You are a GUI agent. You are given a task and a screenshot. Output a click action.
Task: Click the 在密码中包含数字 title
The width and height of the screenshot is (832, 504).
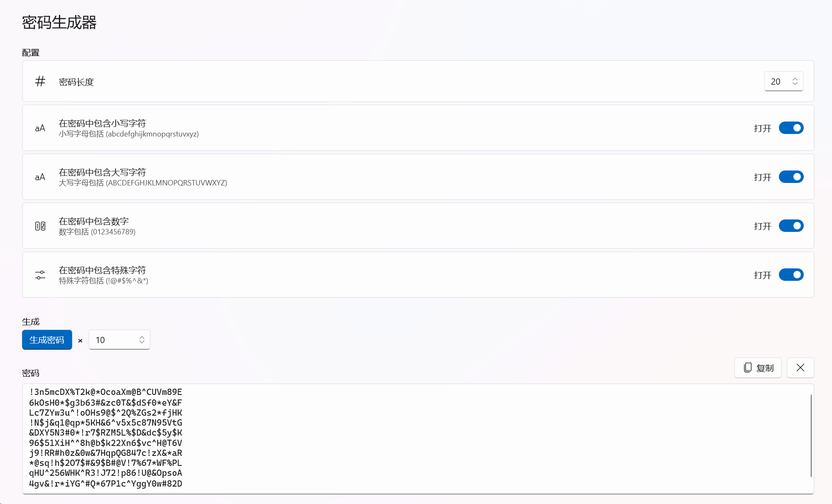coord(94,221)
